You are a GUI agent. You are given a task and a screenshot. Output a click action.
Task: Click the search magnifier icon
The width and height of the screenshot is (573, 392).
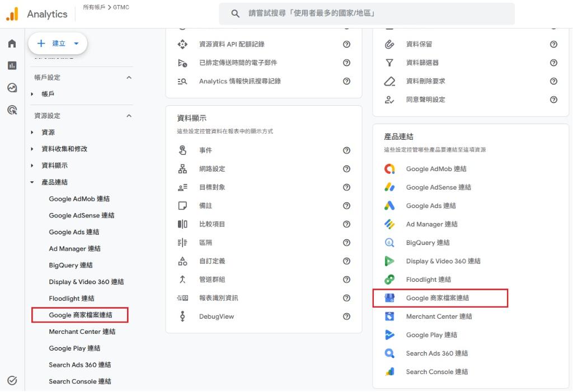[235, 13]
